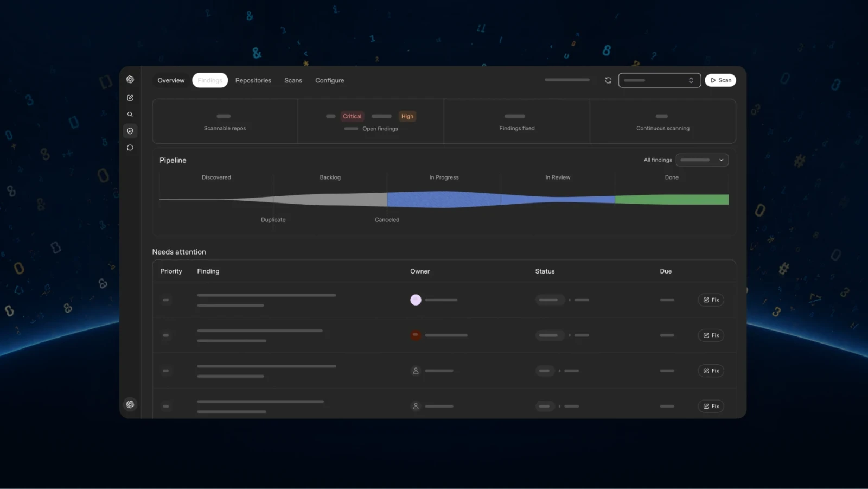Click the Discovered stage label
The image size is (868, 489).
point(216,177)
